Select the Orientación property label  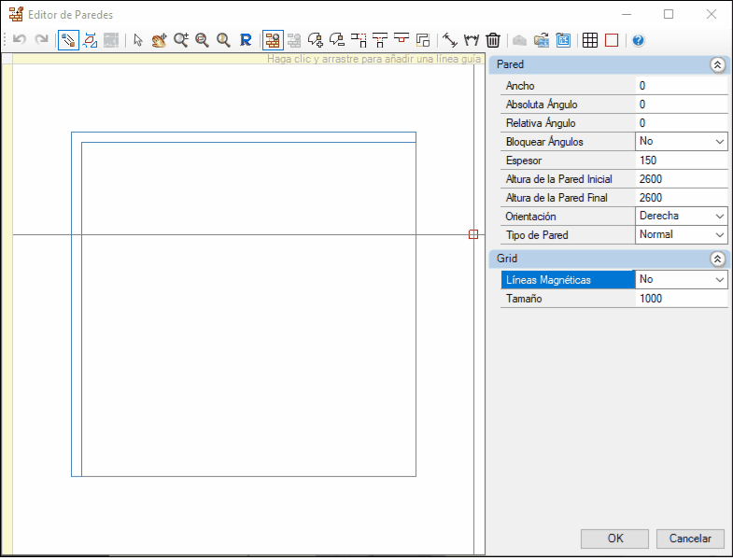(530, 217)
